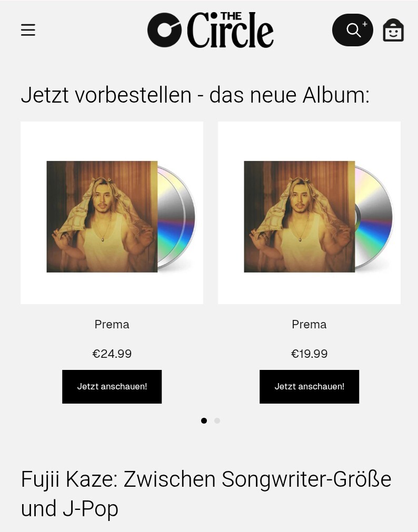Click the plus sign beside search magnifier
This screenshot has width=418, height=532.
pyautogui.click(x=365, y=24)
